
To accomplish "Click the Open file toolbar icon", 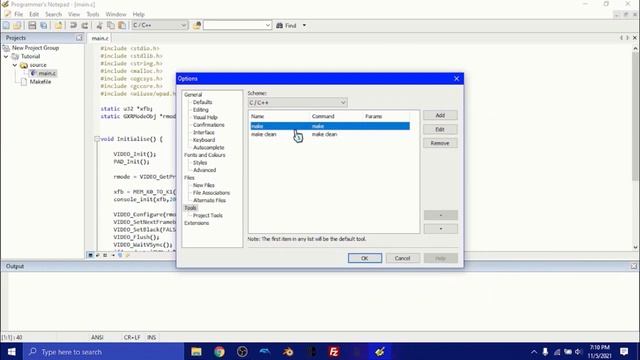I will (17, 25).
